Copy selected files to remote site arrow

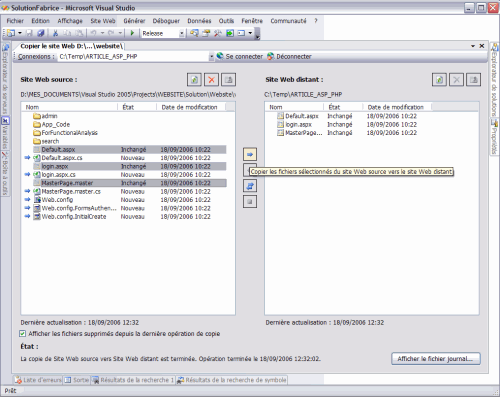point(250,154)
